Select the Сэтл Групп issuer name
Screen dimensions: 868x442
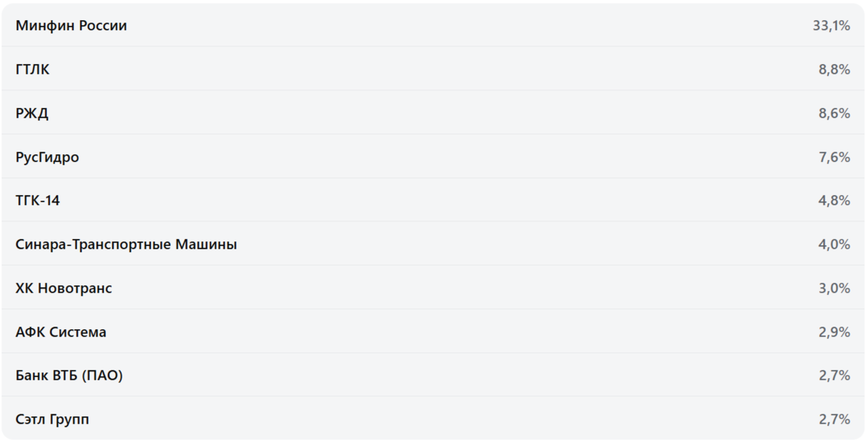pos(52,419)
